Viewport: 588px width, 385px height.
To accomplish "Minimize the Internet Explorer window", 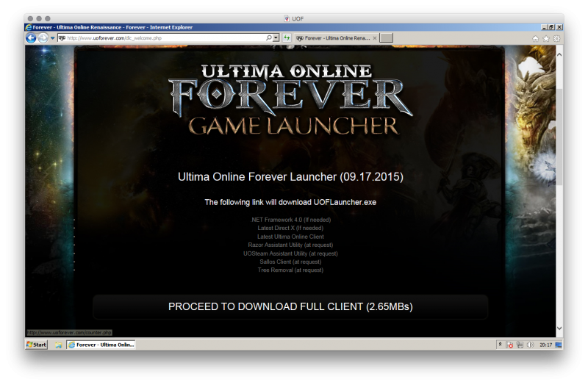I will pos(544,27).
